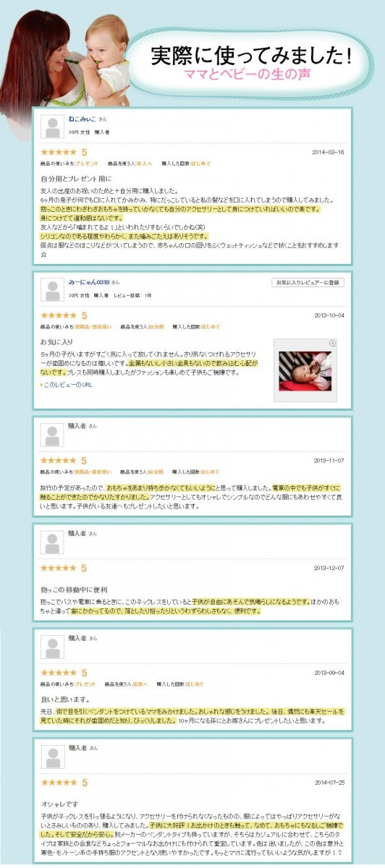Click the avatar on the 抱っこの移動中に便利 review
385x868 pixels.
click(x=52, y=542)
